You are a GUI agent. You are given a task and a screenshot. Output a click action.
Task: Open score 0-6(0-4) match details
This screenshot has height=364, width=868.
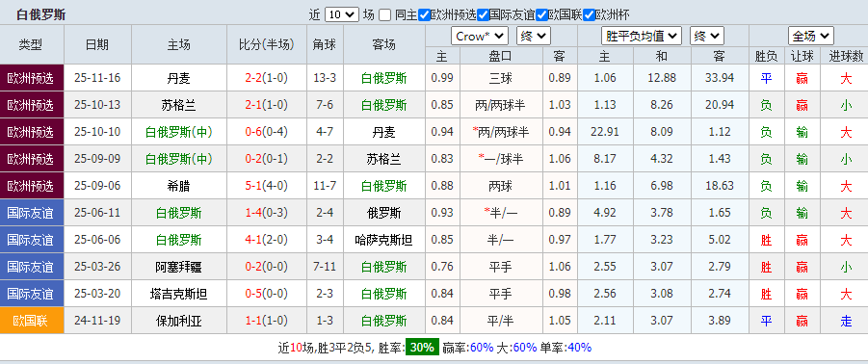(x=266, y=132)
